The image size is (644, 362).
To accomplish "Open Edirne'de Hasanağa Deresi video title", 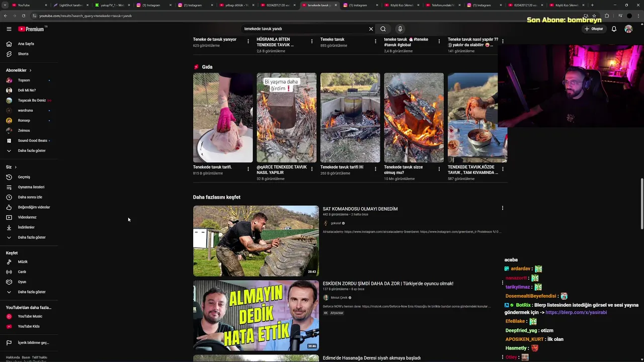I will (372, 358).
